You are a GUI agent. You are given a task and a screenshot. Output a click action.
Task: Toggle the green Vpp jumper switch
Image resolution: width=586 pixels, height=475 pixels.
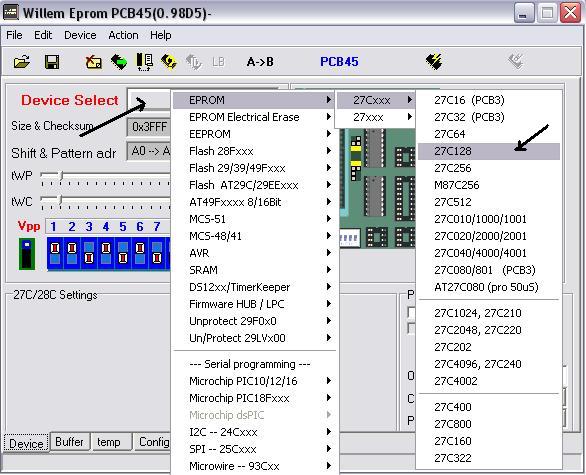click(27, 254)
